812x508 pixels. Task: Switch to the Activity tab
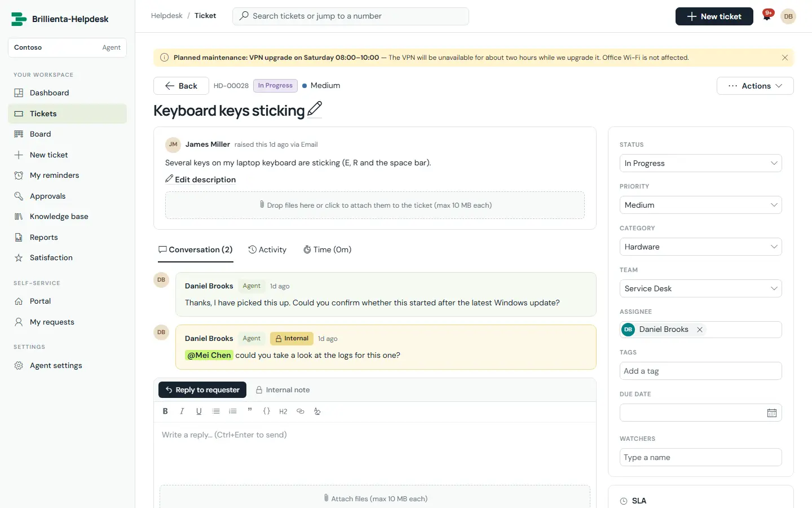coord(267,249)
